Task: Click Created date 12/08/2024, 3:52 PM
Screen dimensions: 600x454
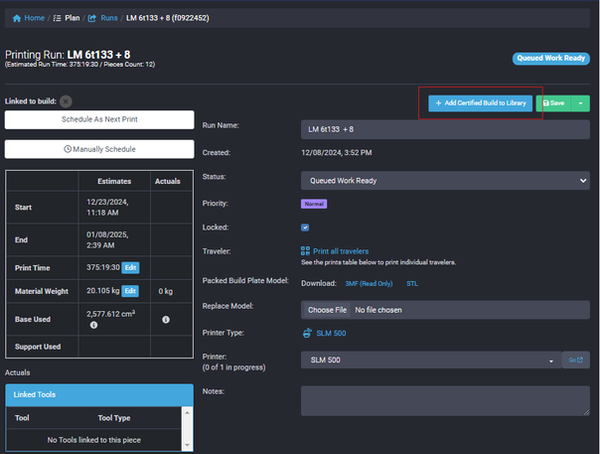Action: [337, 153]
